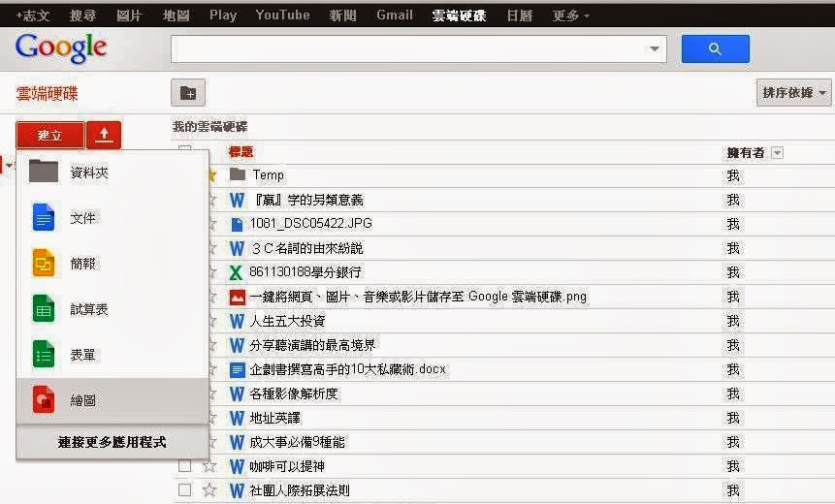Click the Excel icon beside 861130188學分銀行
This screenshot has width=835, height=504.
[x=236, y=272]
